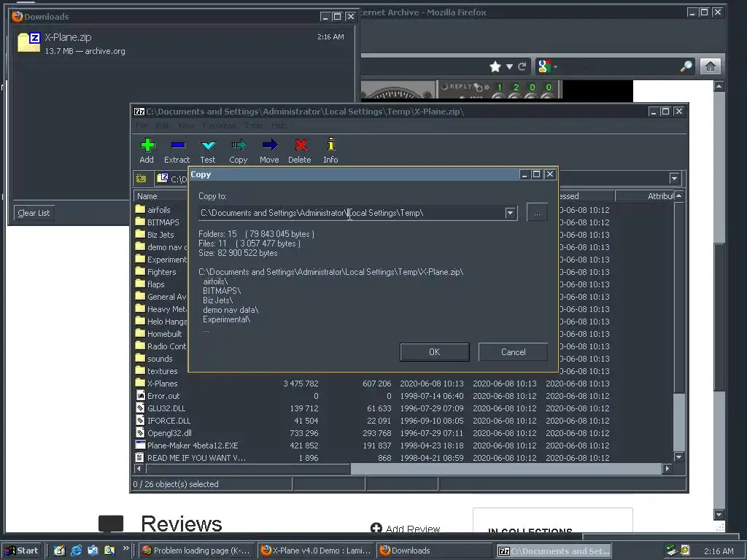Select the BITMAPS folder icon
747x560 pixels.
coord(140,222)
